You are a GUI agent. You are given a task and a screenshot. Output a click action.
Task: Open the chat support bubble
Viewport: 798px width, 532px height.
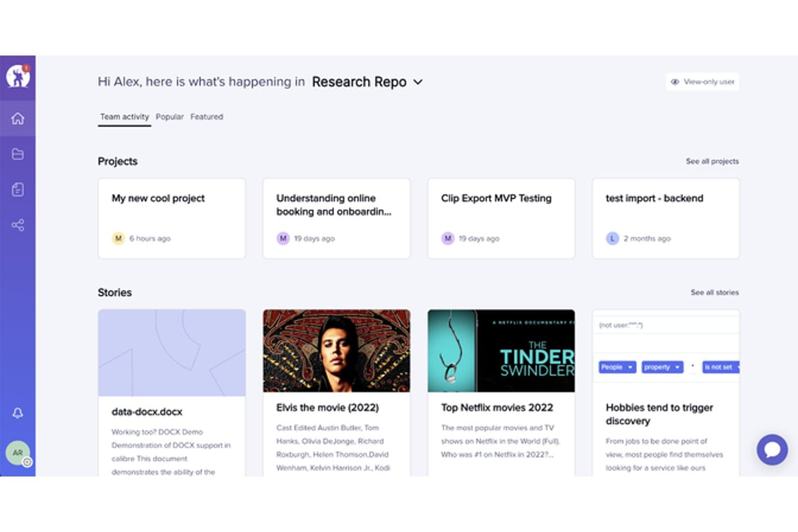pyautogui.click(x=772, y=450)
